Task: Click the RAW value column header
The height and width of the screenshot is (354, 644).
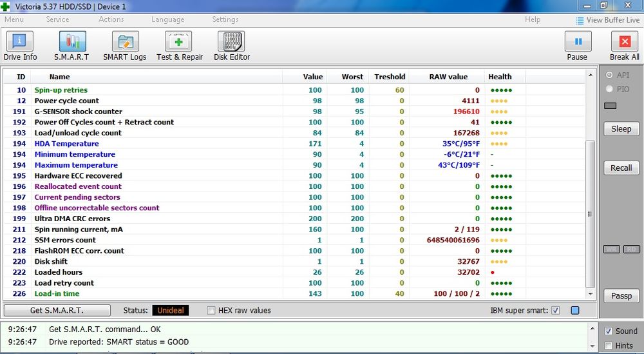Action: tap(448, 77)
